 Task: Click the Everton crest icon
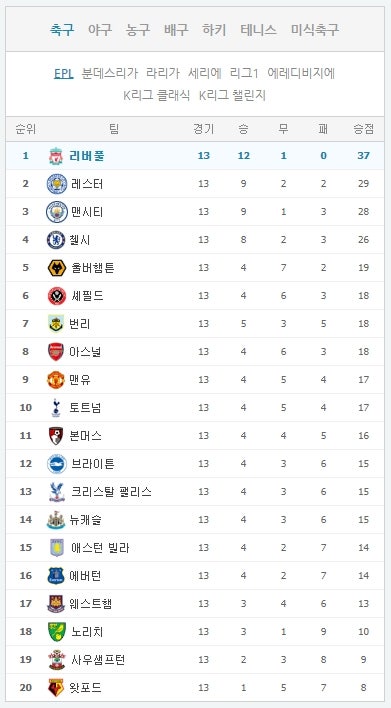[56, 576]
